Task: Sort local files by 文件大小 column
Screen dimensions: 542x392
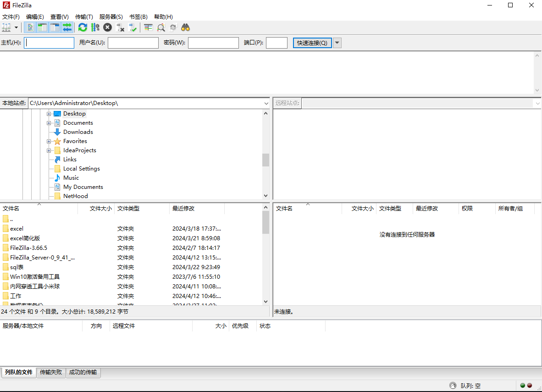Action: 96,209
